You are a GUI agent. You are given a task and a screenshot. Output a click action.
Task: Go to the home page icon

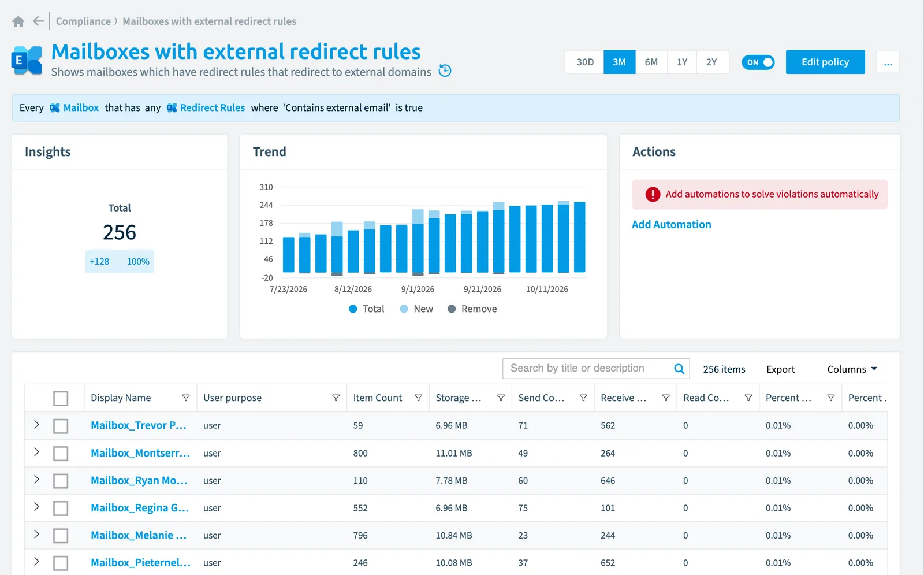tap(18, 21)
